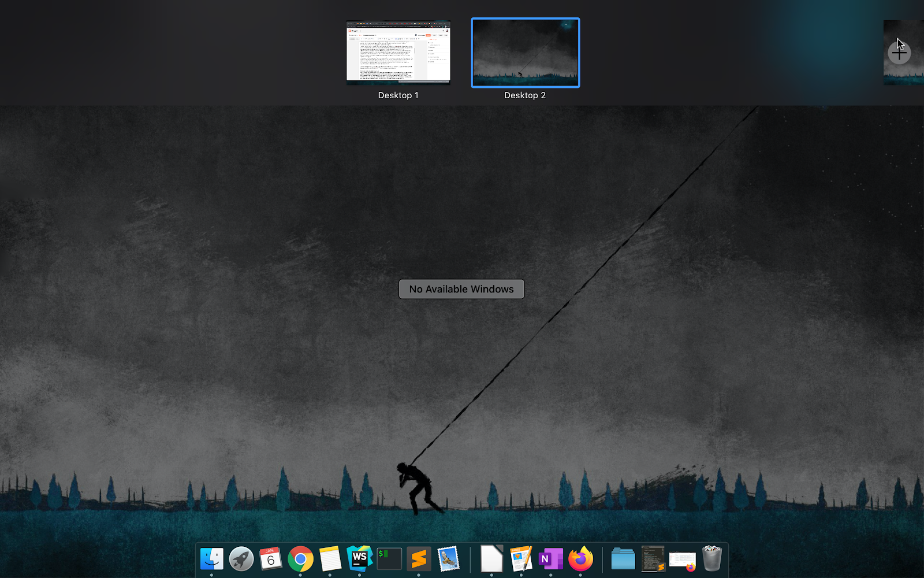924x578 pixels.
Task: Open the Mail app in the Dock
Action: [448, 559]
